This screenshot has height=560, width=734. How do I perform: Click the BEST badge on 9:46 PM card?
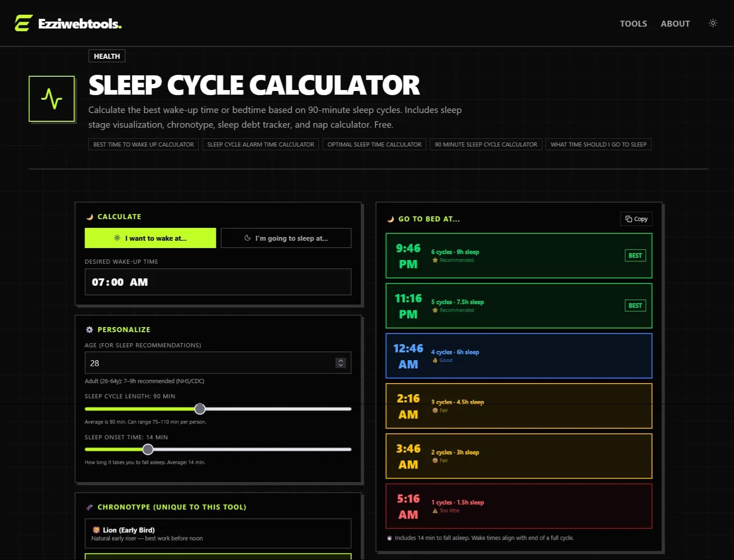(635, 255)
